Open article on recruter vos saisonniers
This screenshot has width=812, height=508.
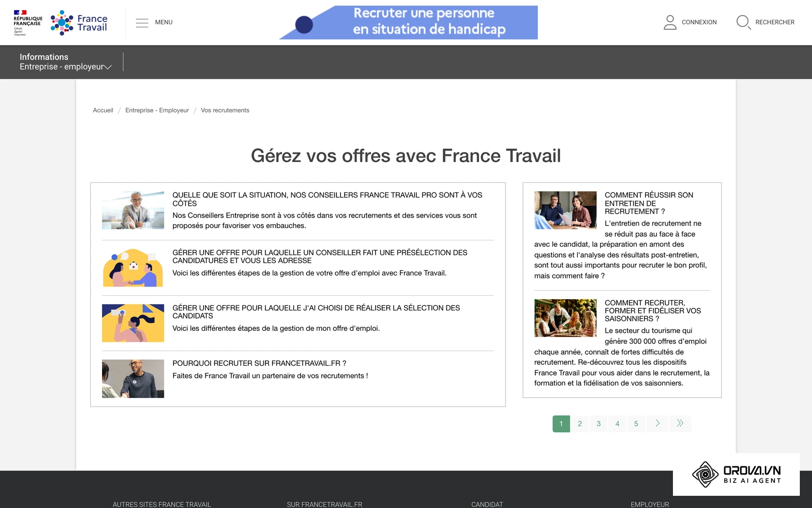[x=653, y=310]
